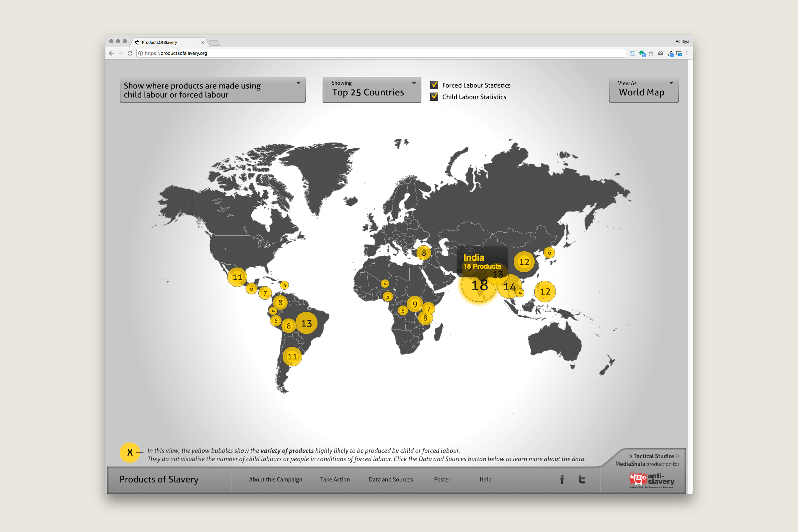Select the 11 bubble over Mexico
The image size is (798, 532).
(x=237, y=277)
